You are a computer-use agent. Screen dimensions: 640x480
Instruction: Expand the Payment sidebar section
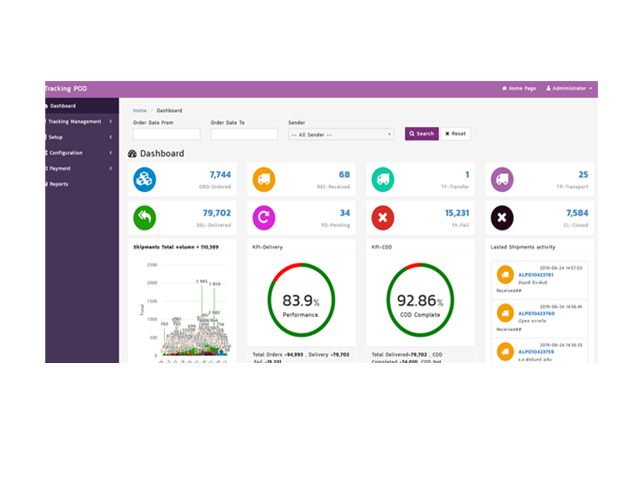tap(80, 168)
